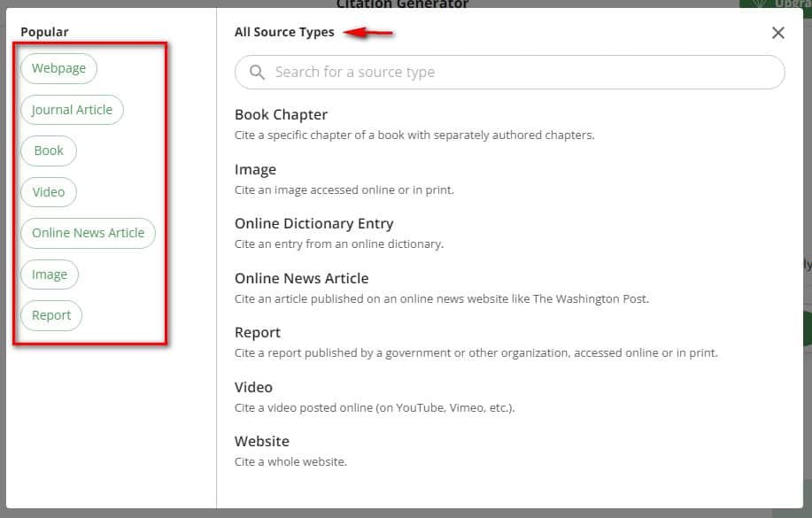The width and height of the screenshot is (812, 518).
Task: Choose Journal Article from the Popular list
Action: tap(72, 109)
